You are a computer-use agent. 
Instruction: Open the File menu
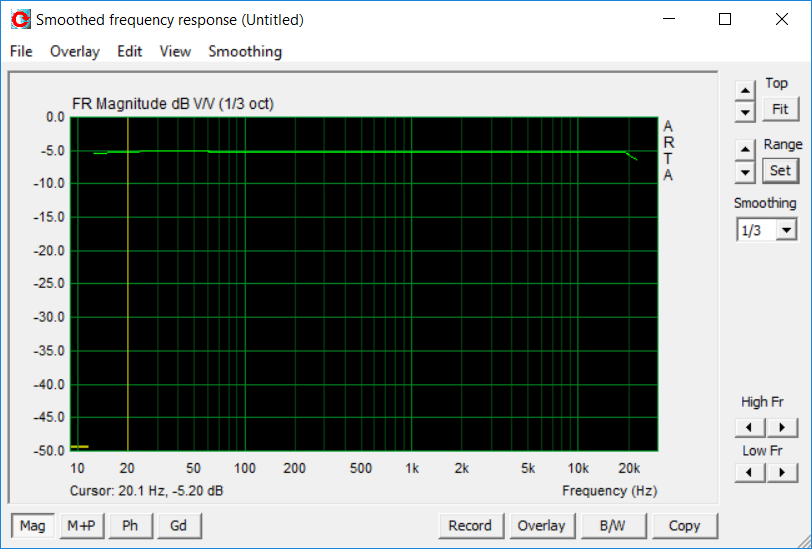21,51
